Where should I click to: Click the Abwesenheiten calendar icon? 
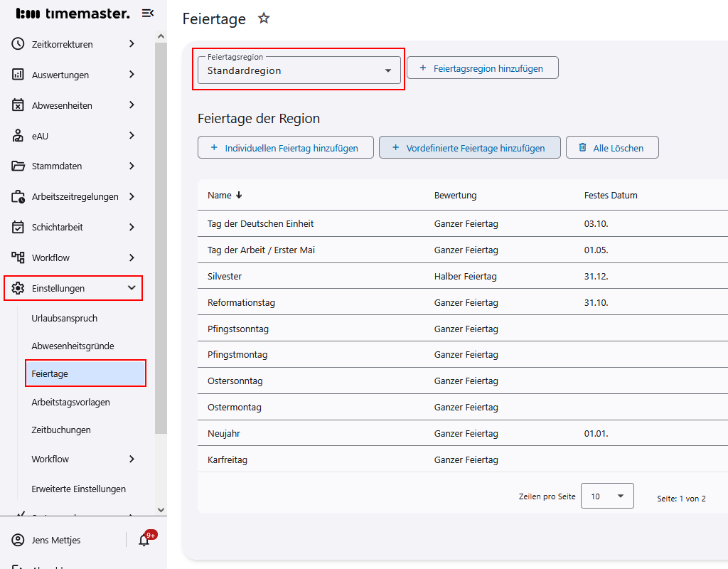(18, 105)
